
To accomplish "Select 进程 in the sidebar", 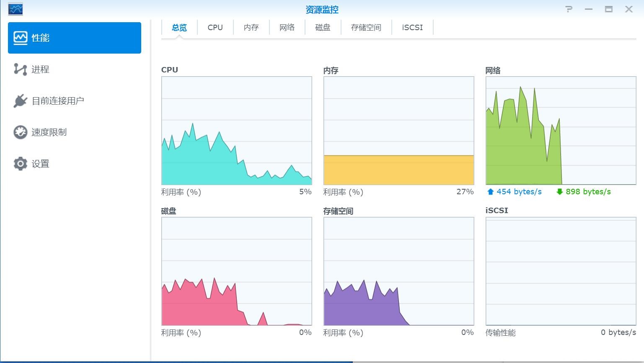I will pos(75,70).
